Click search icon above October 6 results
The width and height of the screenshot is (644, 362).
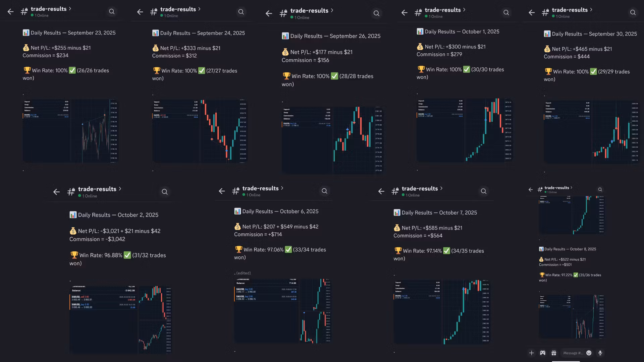pyautogui.click(x=324, y=191)
